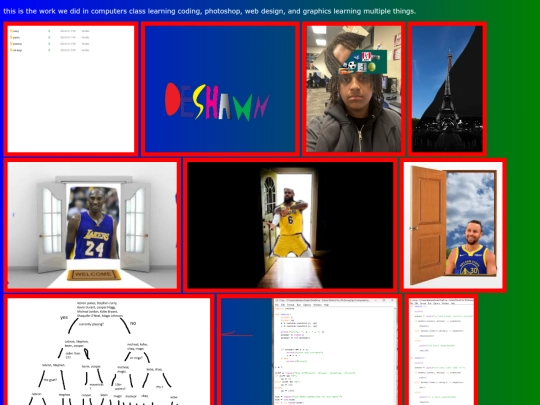Image resolution: width=540 pixels, height=405 pixels.
Task: Click the 'this is the work we did' heading
Action: click(209, 11)
